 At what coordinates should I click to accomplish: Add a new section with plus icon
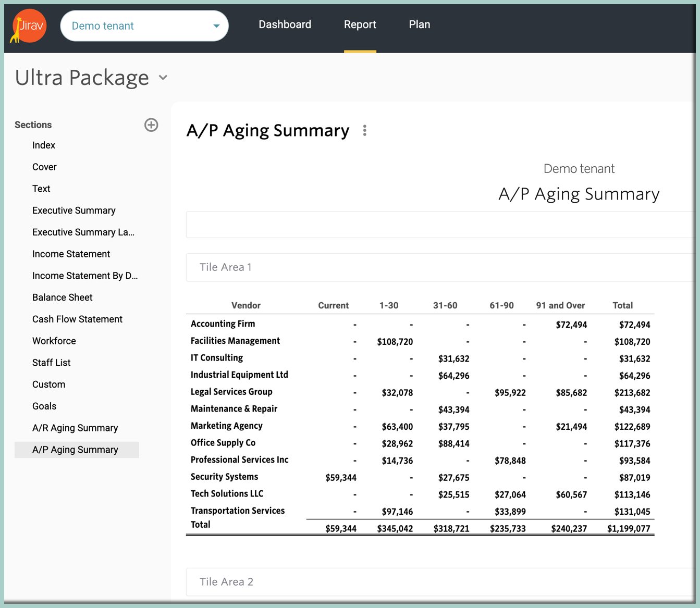click(151, 125)
